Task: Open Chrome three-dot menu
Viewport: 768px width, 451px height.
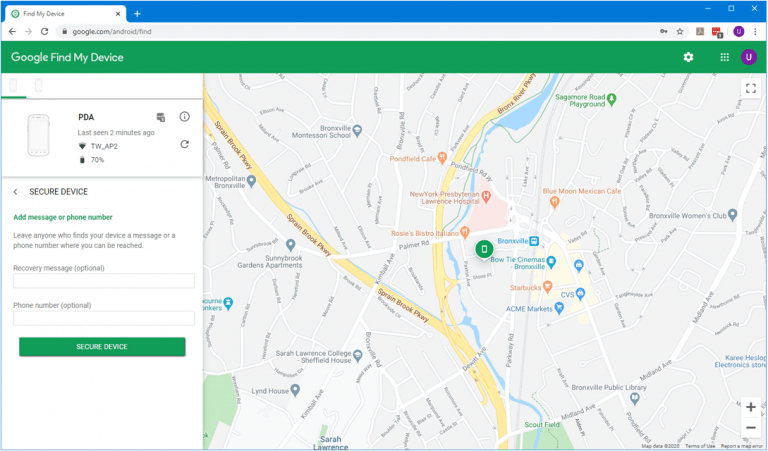Action: (755, 31)
